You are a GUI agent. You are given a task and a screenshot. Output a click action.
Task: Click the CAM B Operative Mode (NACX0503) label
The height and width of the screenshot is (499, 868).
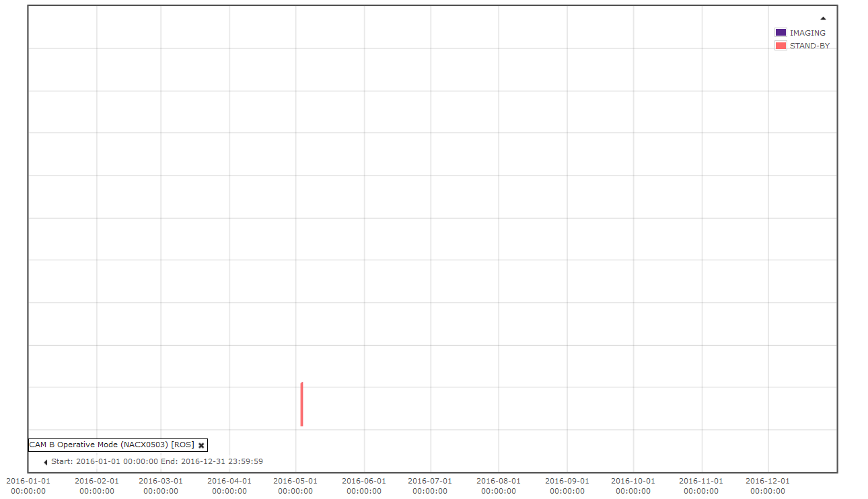click(x=112, y=445)
